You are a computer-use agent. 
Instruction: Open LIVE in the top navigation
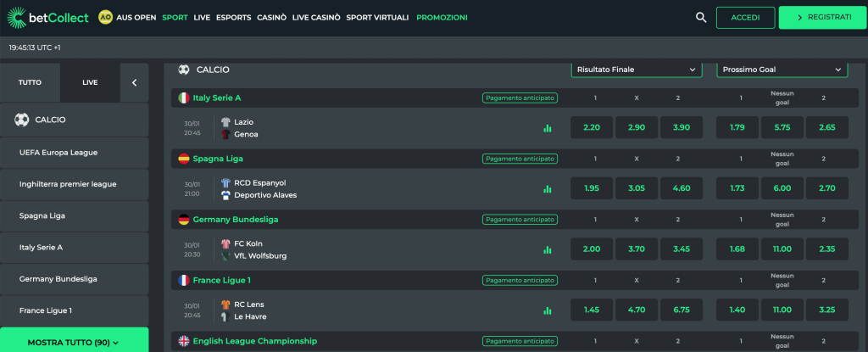(x=202, y=18)
